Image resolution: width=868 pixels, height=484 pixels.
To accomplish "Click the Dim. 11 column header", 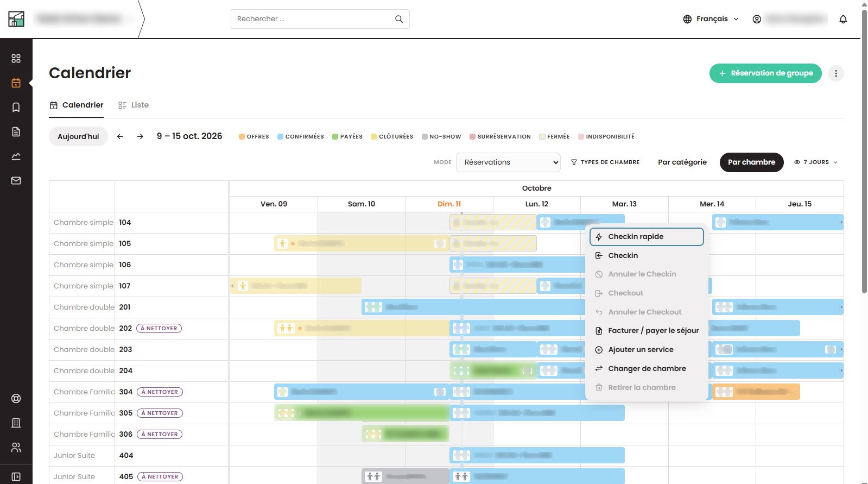I will coord(449,204).
